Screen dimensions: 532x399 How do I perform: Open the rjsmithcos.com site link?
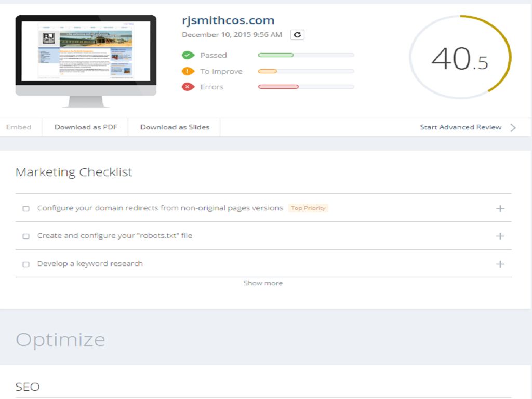coord(228,20)
